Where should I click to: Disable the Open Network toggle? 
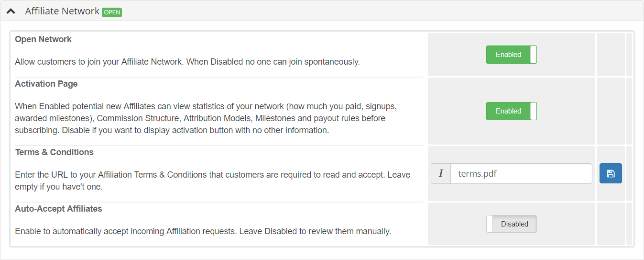(512, 55)
